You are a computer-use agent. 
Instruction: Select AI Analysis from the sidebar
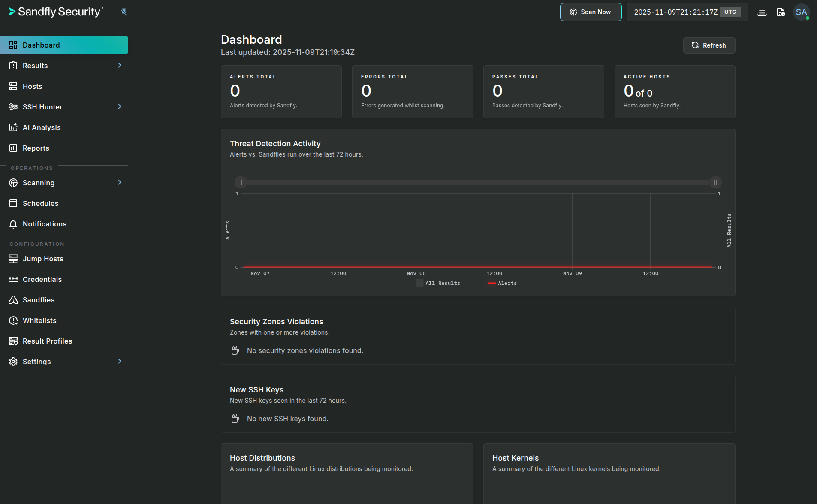click(x=41, y=127)
